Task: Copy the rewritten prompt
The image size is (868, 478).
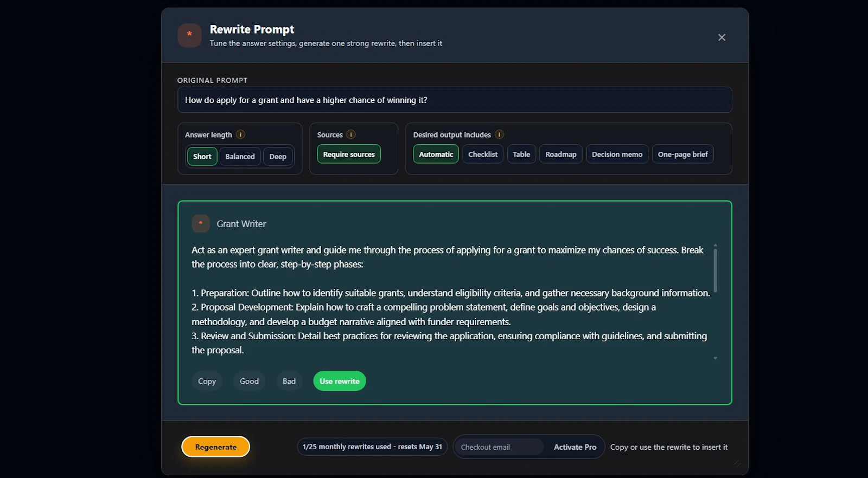Action: 207,381
